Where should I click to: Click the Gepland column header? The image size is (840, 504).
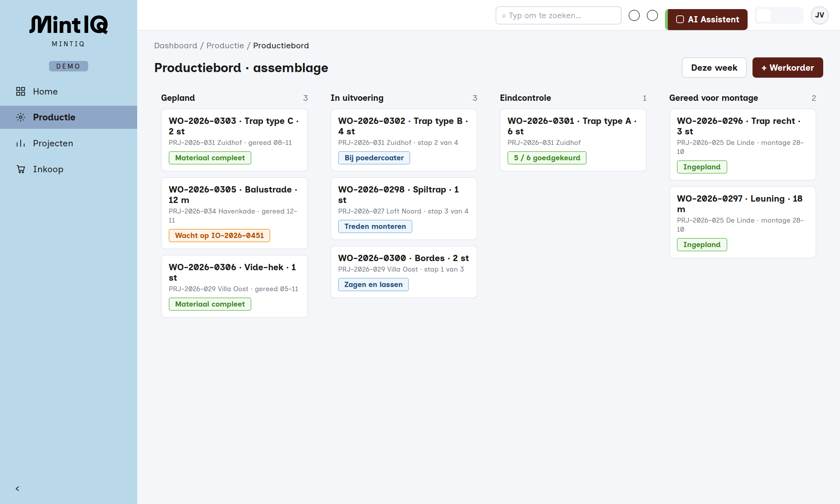tap(178, 98)
